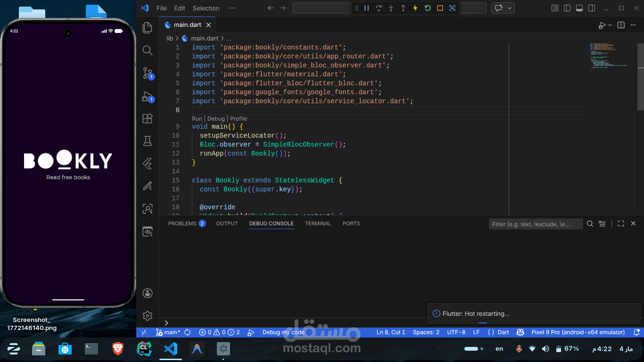Stop the debug session

coord(440,8)
